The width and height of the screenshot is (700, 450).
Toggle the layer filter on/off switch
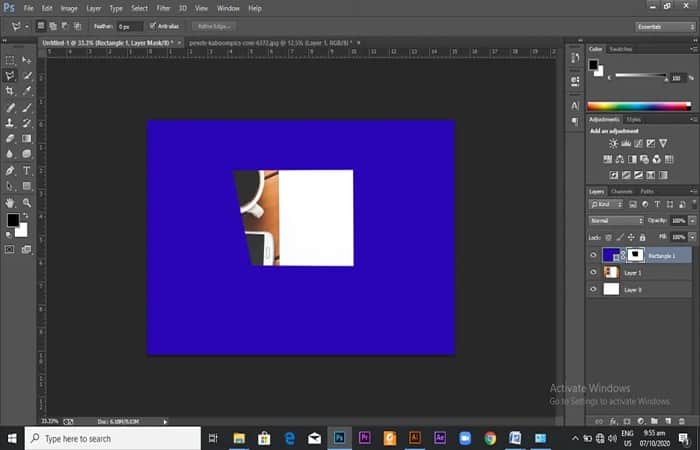coord(693,204)
